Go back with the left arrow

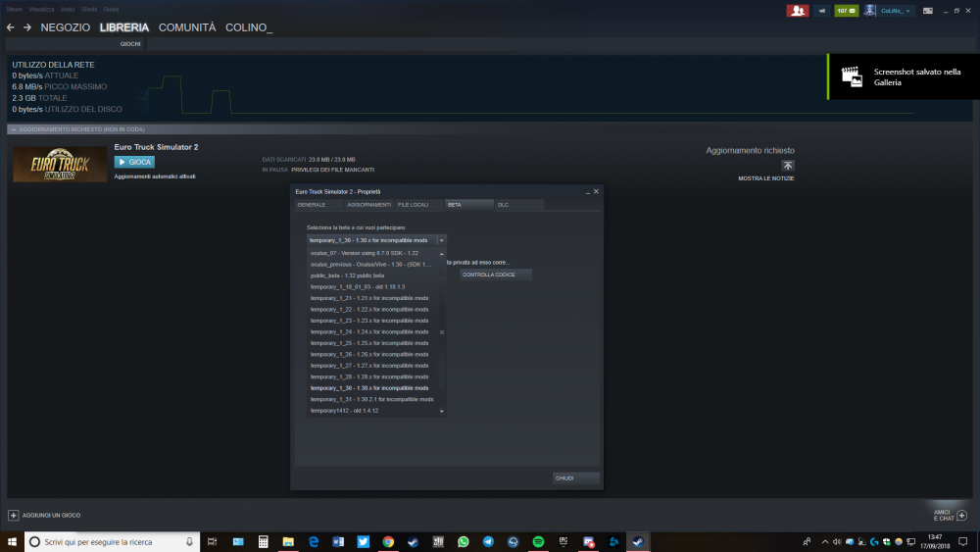click(10, 27)
